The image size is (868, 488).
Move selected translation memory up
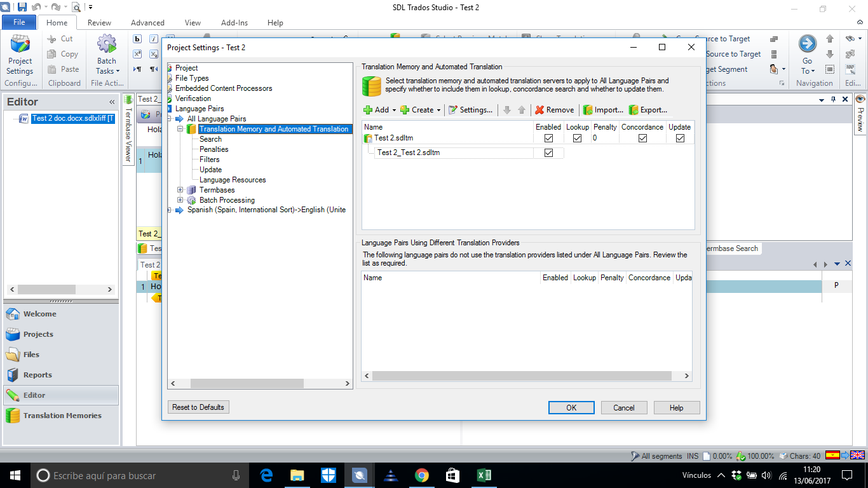click(x=522, y=110)
